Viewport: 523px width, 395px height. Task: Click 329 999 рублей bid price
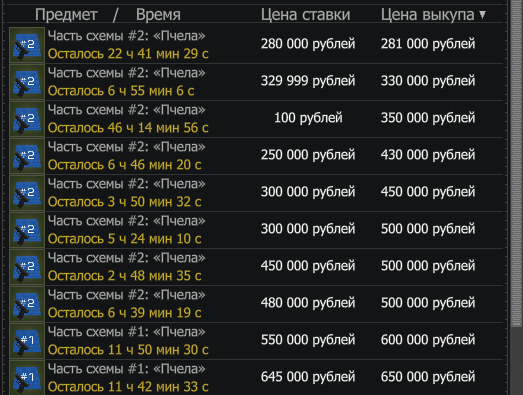[x=308, y=81]
